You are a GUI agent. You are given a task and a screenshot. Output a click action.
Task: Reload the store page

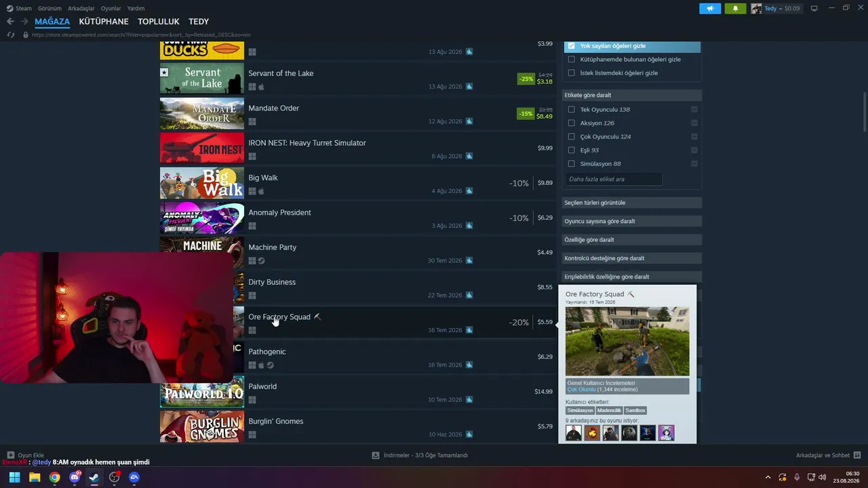pyautogui.click(x=11, y=35)
